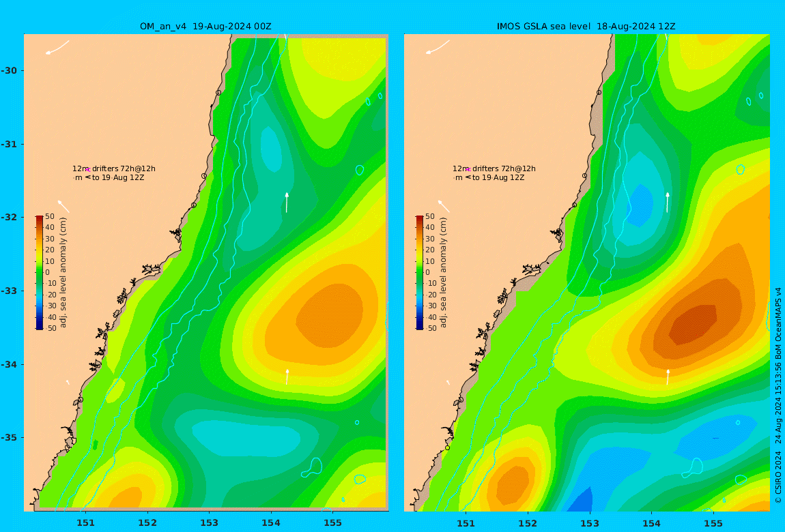Click the magenta drifter marker in right map legend
This screenshot has height=532, width=785.
pos(468,170)
